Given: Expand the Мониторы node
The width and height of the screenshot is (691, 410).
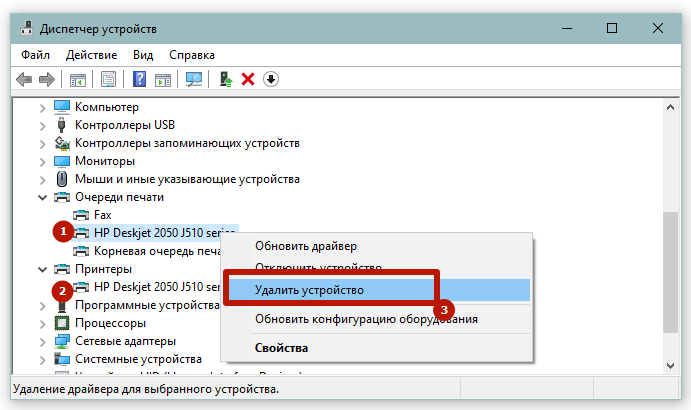Looking at the screenshot, I should (x=43, y=162).
